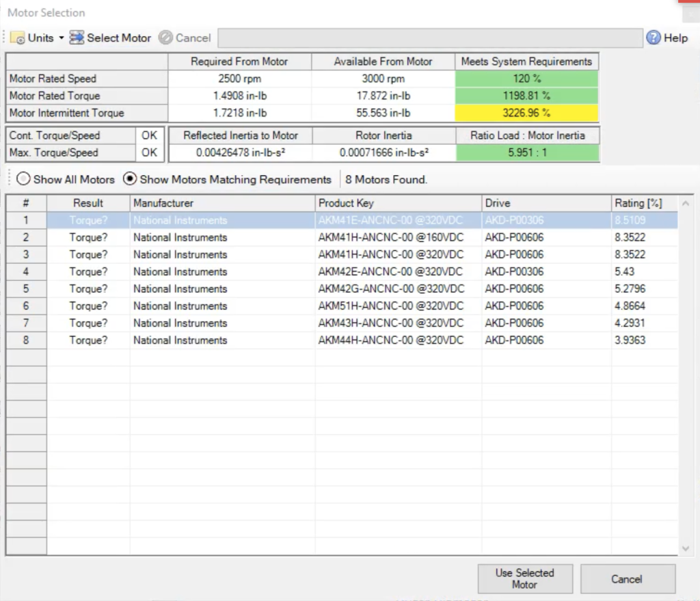Viewport: 700px width, 601px height.
Task: Select the Show All Motors radio button
Action: (24, 179)
